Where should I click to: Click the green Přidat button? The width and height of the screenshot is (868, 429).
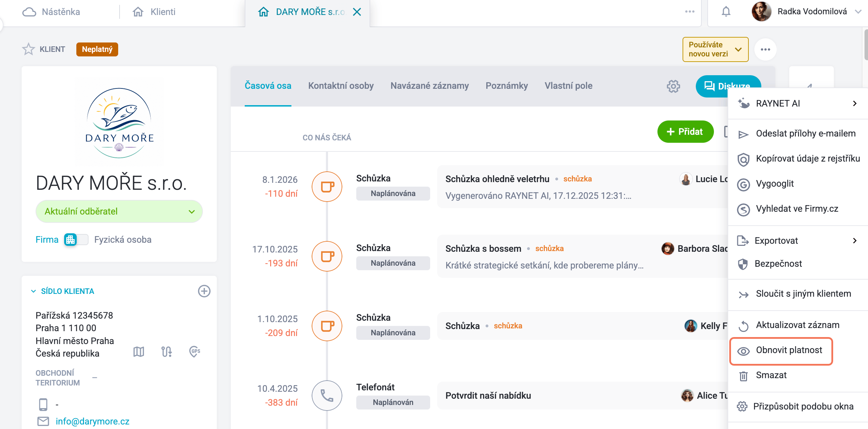pos(685,132)
